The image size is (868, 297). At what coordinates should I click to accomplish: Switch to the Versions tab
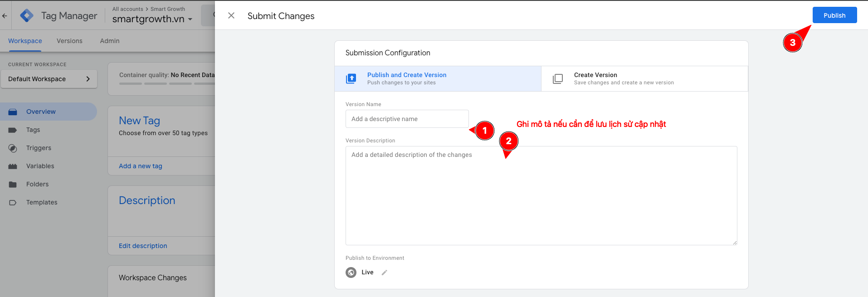coord(69,41)
